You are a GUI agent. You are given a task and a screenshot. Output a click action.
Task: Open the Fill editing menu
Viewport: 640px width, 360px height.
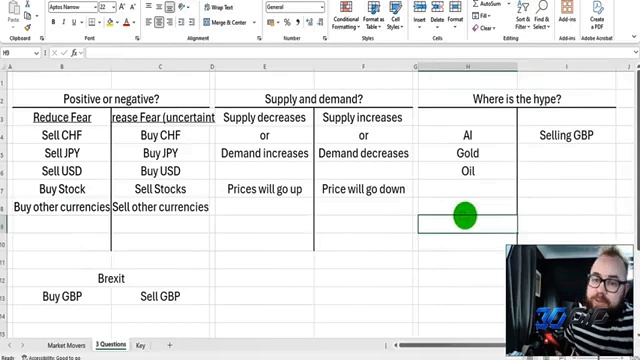(482, 16)
